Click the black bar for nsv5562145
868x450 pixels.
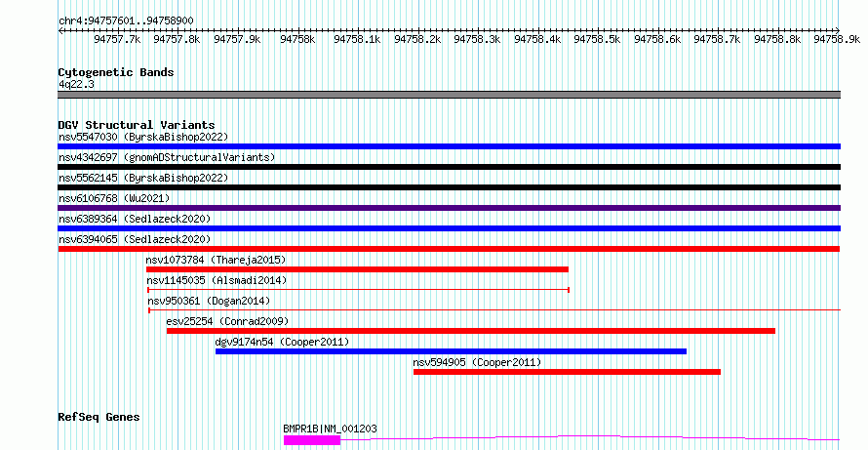(449, 187)
